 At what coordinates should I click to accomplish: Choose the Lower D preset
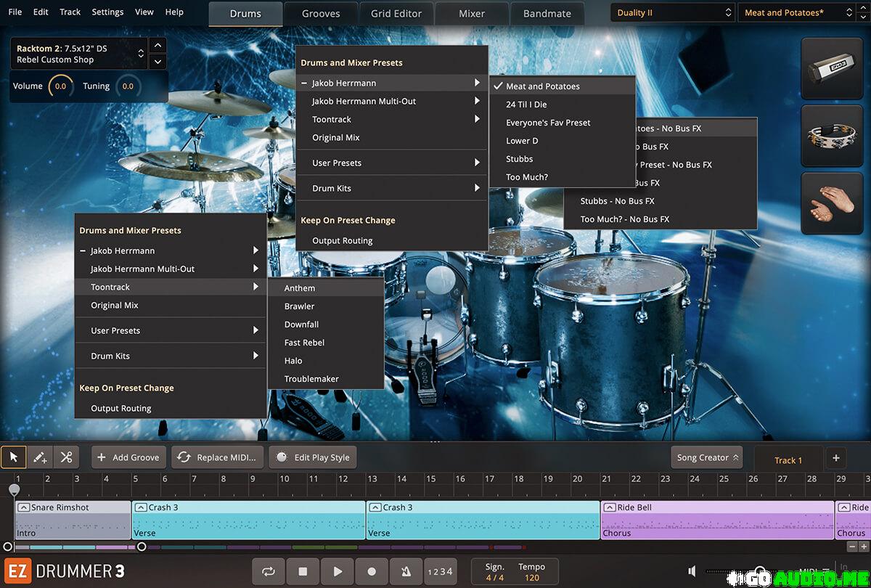[x=563, y=140]
